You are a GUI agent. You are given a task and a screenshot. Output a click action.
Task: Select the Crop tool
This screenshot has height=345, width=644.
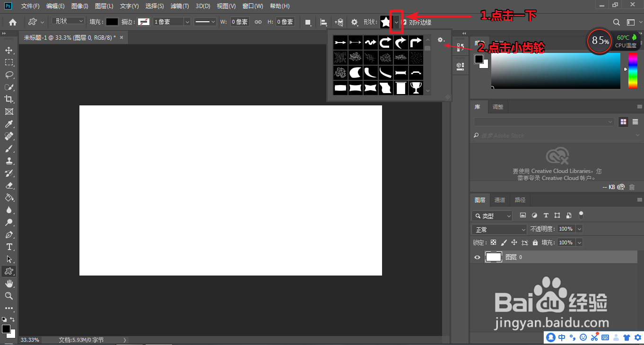coord(9,99)
